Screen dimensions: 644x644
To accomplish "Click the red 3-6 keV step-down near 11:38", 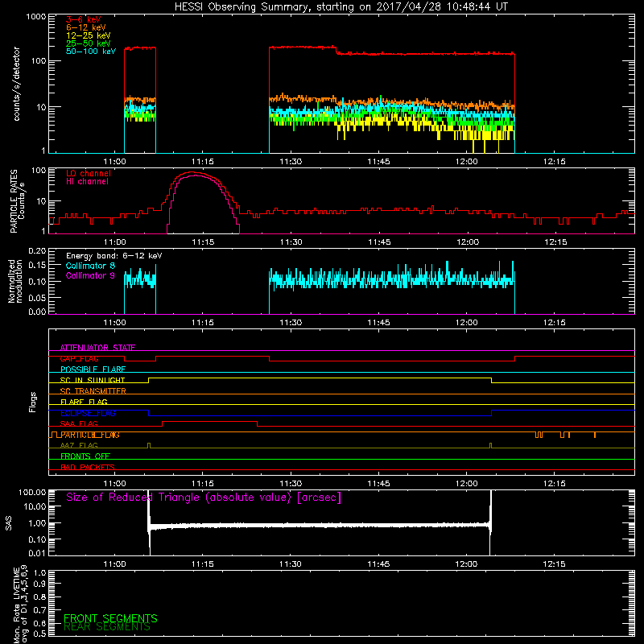I will [336, 50].
